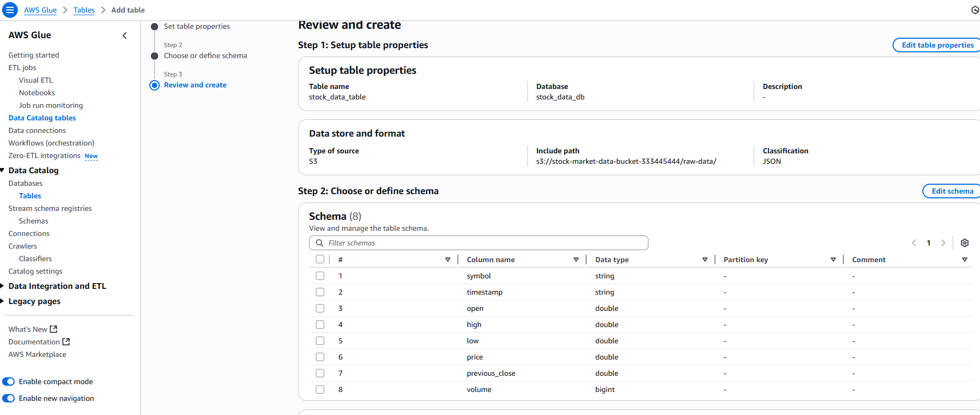
Task: Collapse the Data Catalog section
Action: point(3,170)
